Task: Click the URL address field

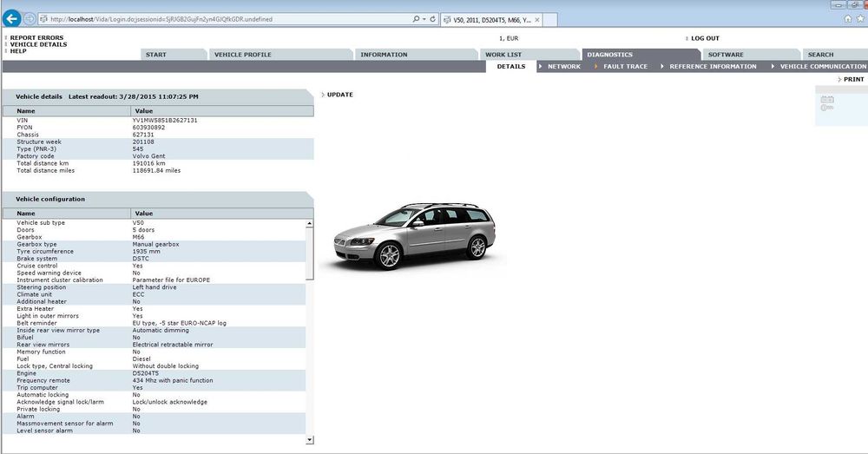Action: click(x=224, y=19)
